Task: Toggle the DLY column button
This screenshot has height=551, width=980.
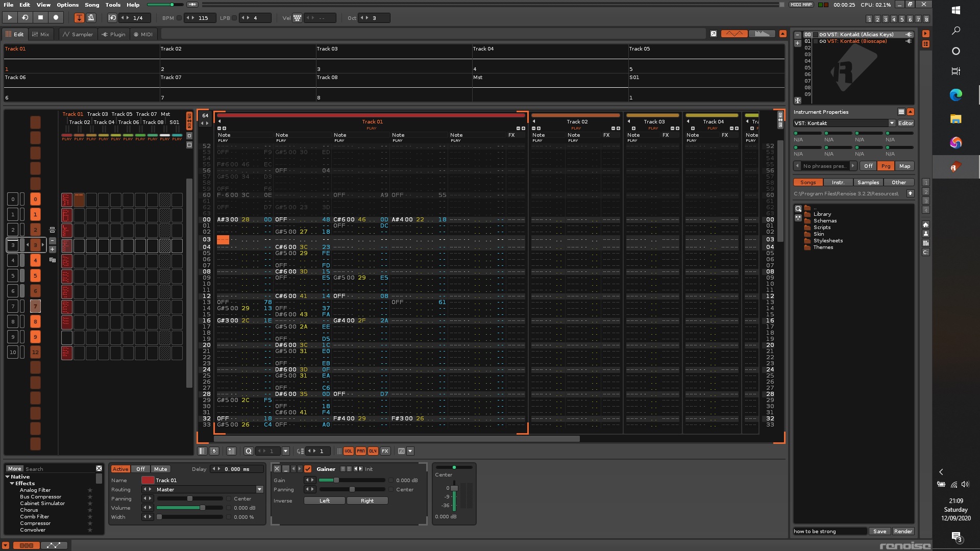Action: click(x=373, y=451)
